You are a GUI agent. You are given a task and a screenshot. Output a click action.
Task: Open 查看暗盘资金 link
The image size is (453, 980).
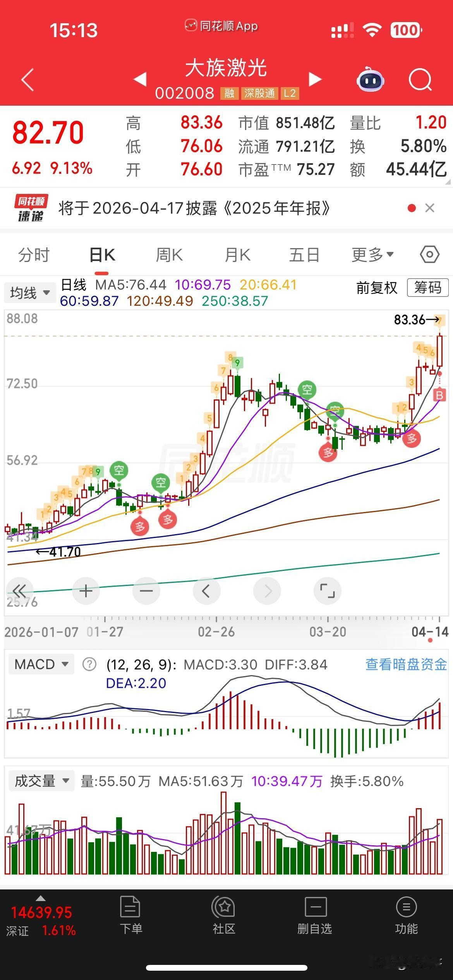(x=406, y=664)
